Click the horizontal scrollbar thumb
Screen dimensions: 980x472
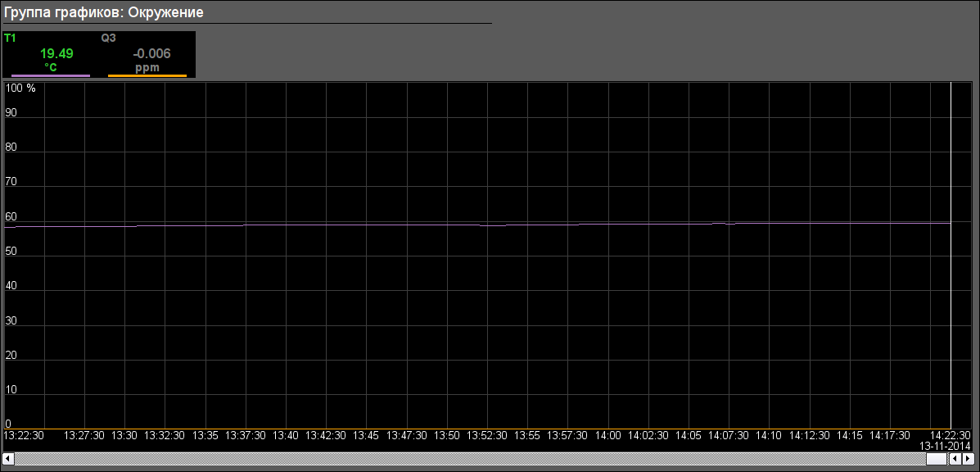(x=937, y=459)
